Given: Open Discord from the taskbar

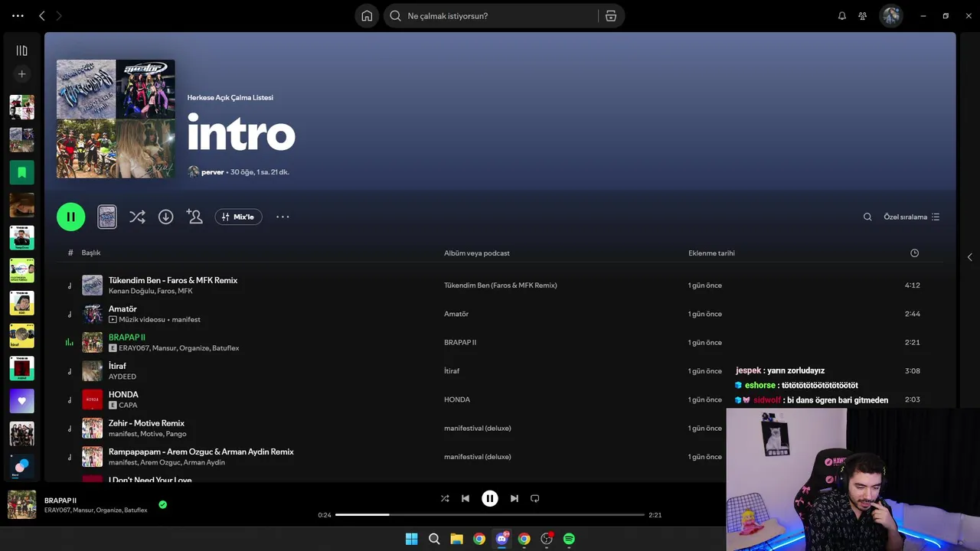Looking at the screenshot, I should click(x=501, y=539).
